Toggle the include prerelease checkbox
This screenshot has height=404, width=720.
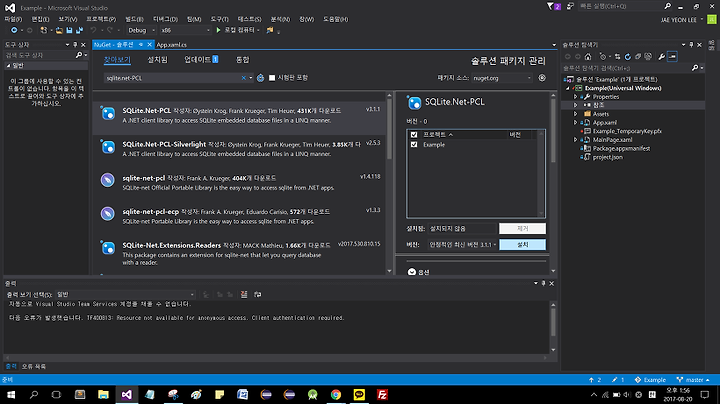(272, 78)
